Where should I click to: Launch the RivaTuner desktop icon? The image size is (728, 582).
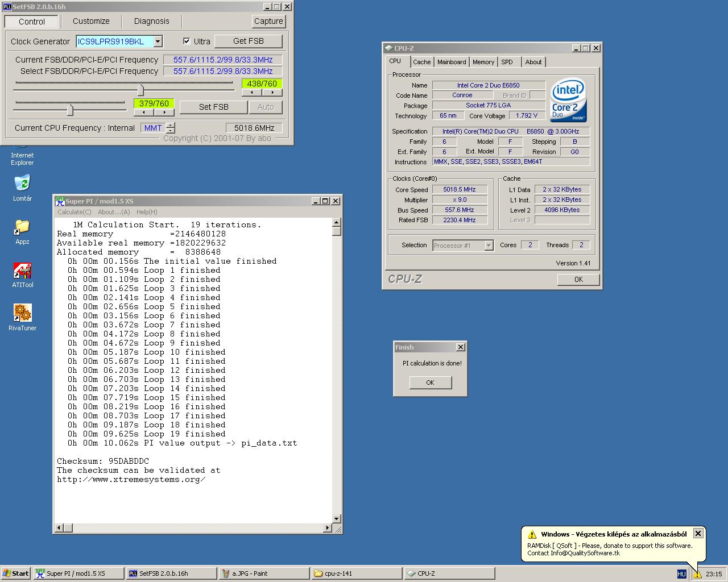[x=22, y=317]
